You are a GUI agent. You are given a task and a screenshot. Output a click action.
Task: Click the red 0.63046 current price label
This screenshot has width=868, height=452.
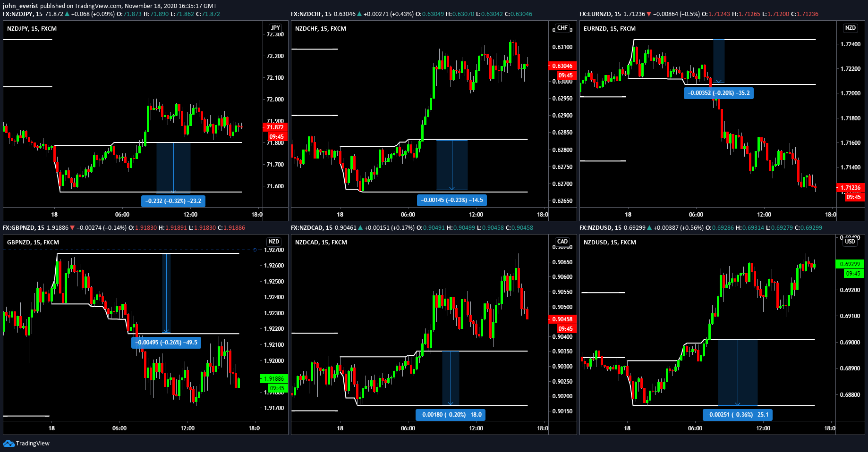562,66
